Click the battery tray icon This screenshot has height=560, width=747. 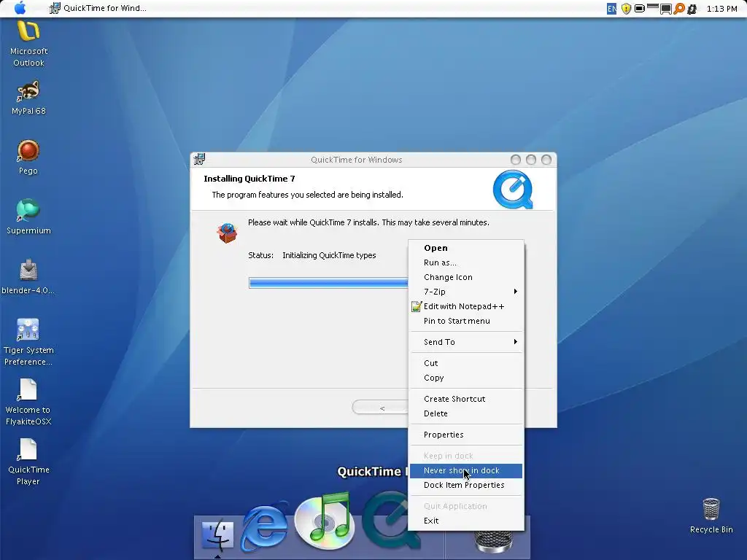pyautogui.click(x=639, y=9)
